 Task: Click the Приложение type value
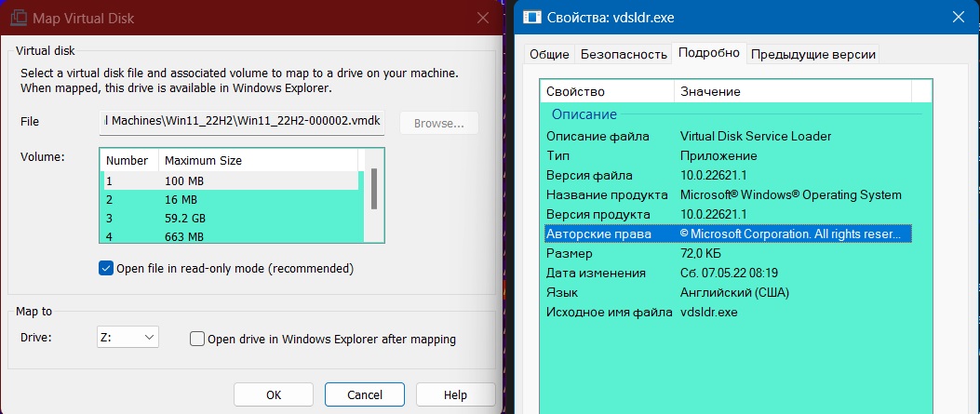(718, 155)
